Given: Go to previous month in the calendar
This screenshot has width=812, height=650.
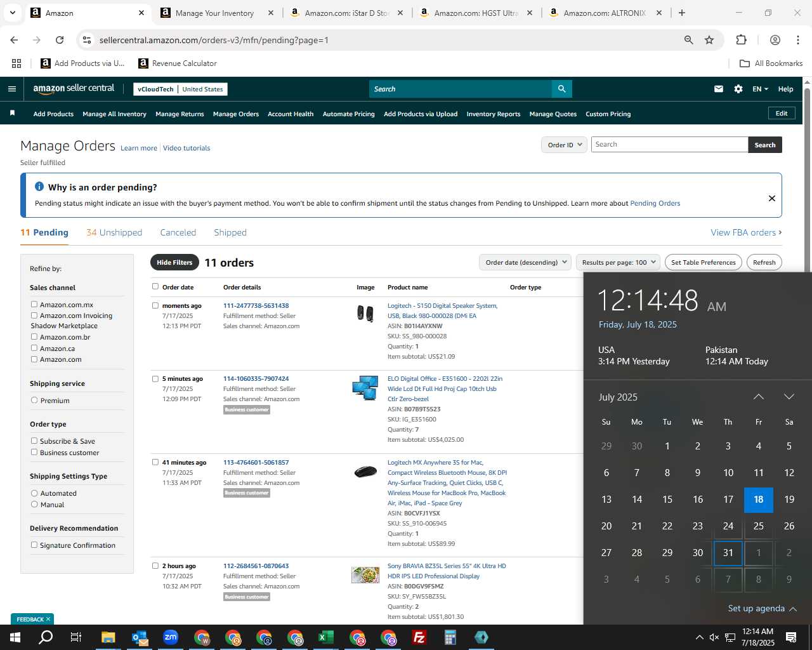Looking at the screenshot, I should coord(759,397).
